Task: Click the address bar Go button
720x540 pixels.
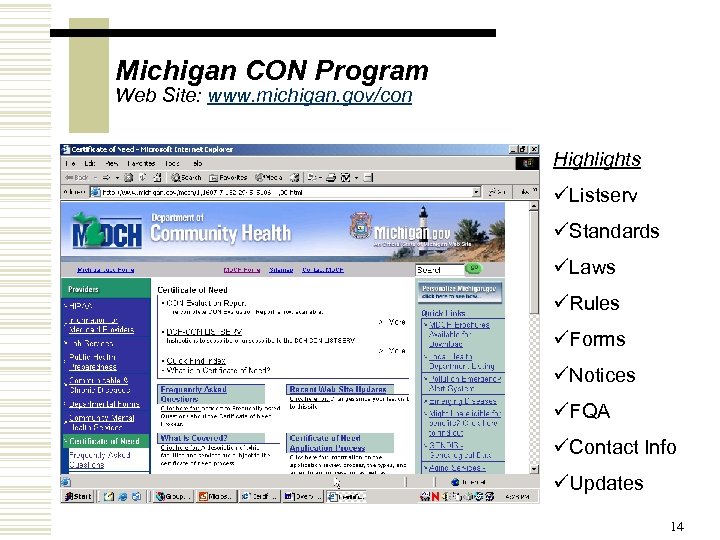Action: [x=497, y=192]
